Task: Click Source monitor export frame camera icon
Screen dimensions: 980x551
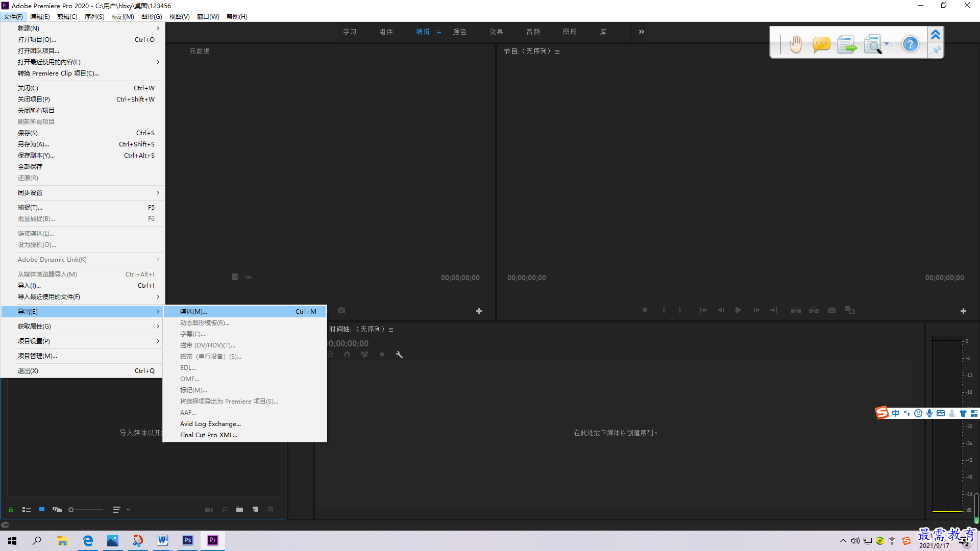Action: coord(341,310)
